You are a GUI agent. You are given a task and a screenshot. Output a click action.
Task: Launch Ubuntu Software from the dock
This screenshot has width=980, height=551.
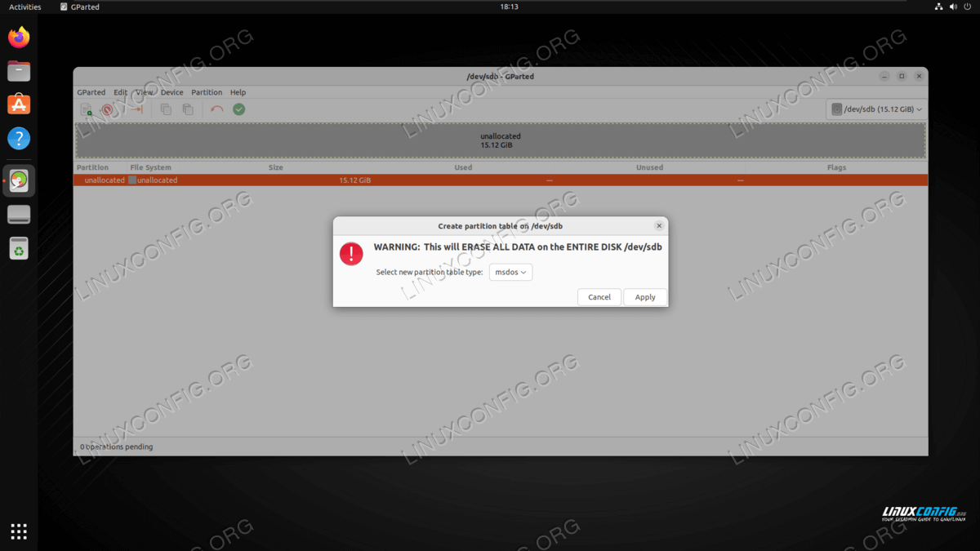pos(19,104)
